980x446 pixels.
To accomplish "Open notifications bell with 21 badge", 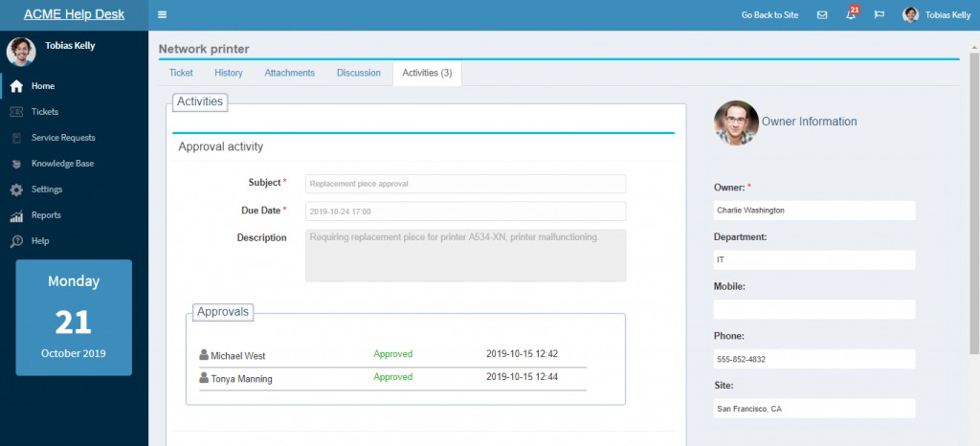I will [x=851, y=13].
